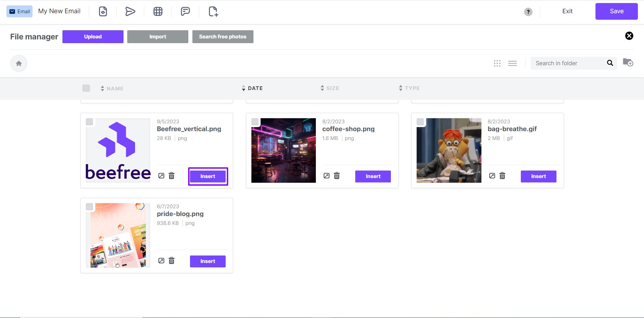Click the bag-breathe.gif file name
This screenshot has height=318, width=644.
512,129
